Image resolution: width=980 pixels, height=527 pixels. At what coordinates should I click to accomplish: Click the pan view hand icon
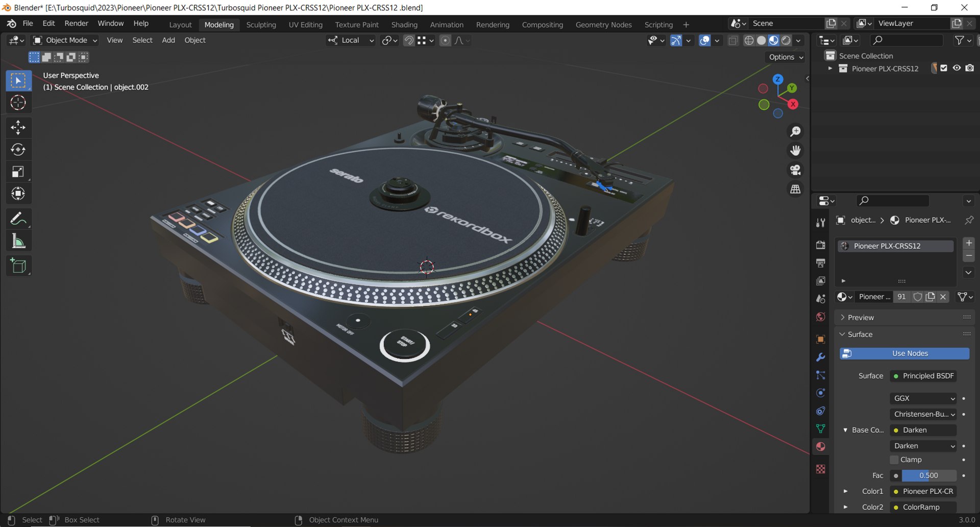795,151
